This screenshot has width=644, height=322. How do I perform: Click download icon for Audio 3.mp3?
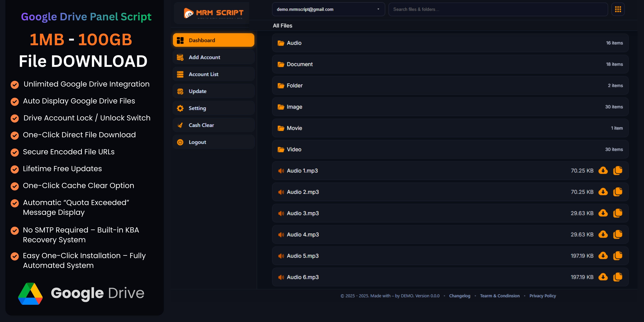[603, 213]
